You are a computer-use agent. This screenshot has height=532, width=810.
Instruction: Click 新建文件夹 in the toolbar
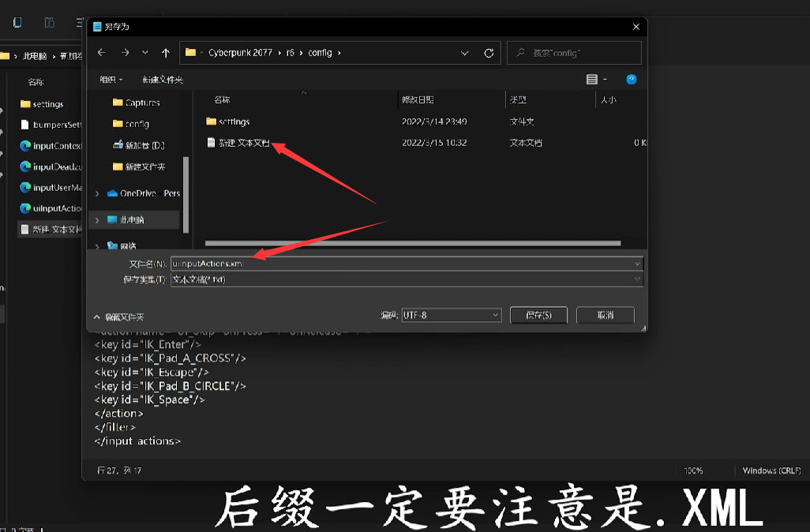click(x=163, y=80)
